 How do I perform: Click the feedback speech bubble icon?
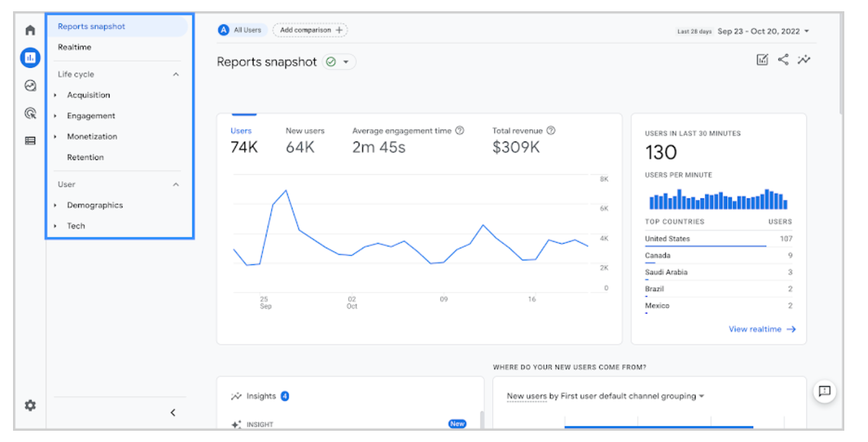(x=825, y=391)
